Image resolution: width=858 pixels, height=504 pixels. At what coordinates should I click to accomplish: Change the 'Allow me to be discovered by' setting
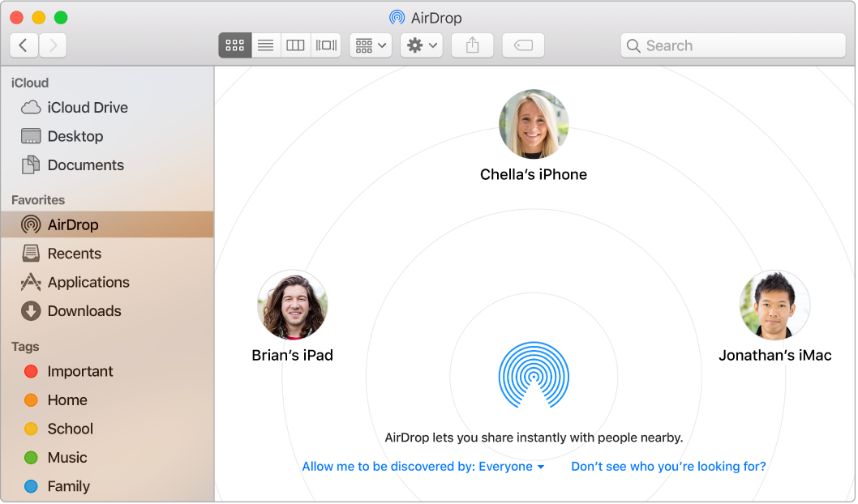click(x=423, y=467)
